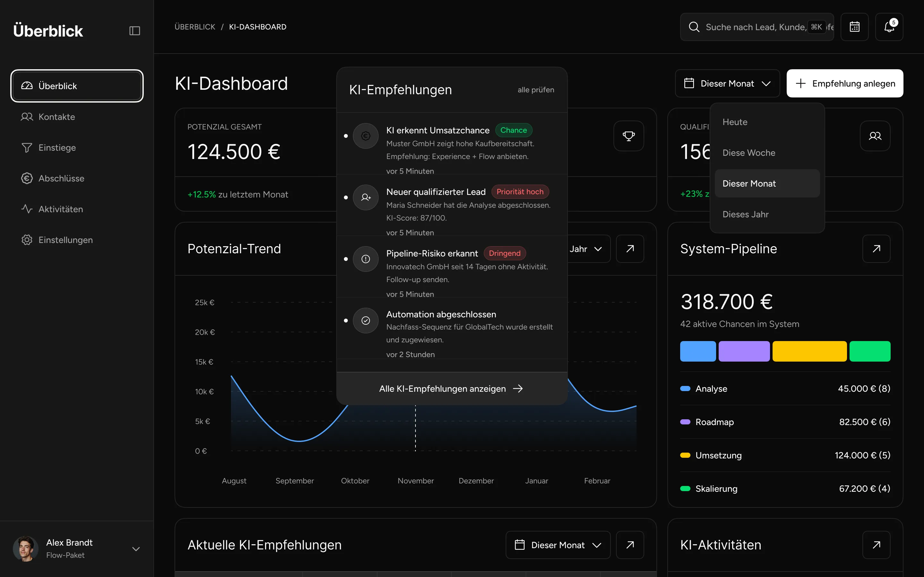Open KI-Aktivitäten expand arrow icon
924x577 pixels.
coord(876,545)
